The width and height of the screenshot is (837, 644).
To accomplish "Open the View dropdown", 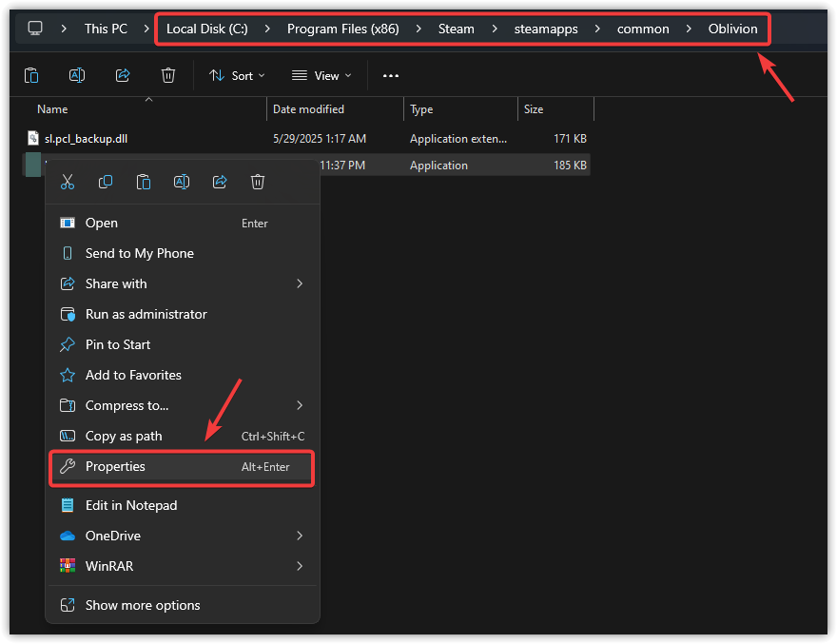I will (321, 75).
